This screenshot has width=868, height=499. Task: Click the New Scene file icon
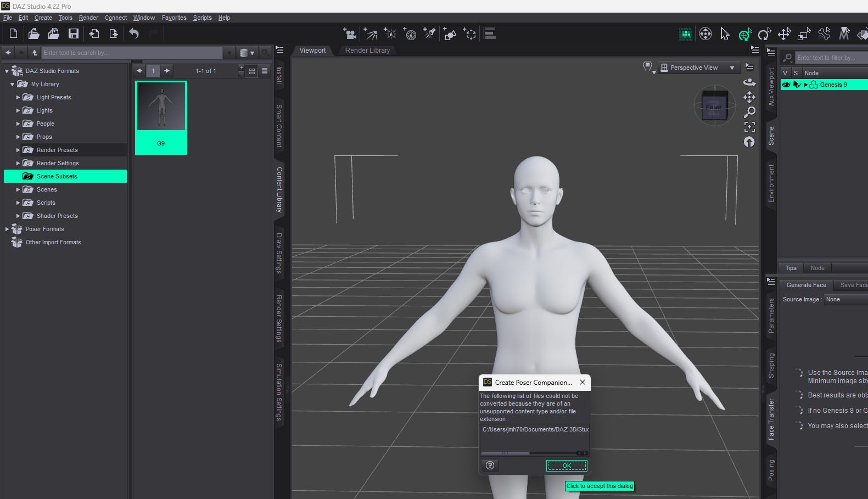pos(13,34)
